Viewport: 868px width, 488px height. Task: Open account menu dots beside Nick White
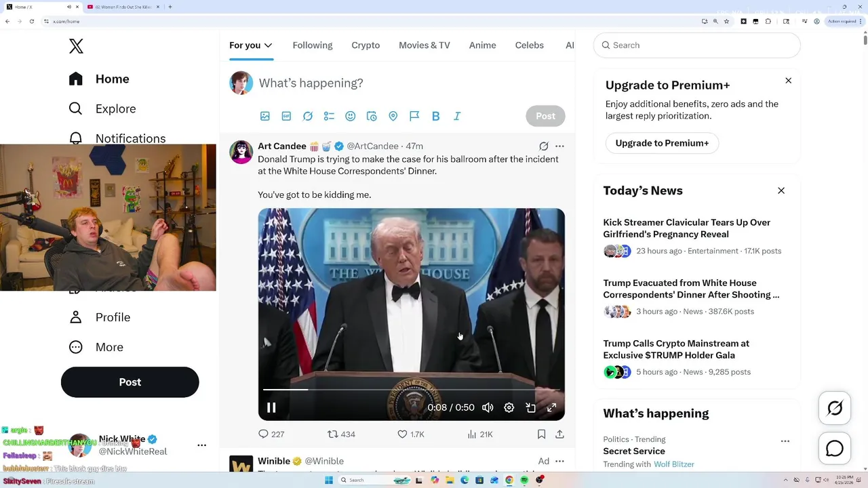tap(201, 445)
